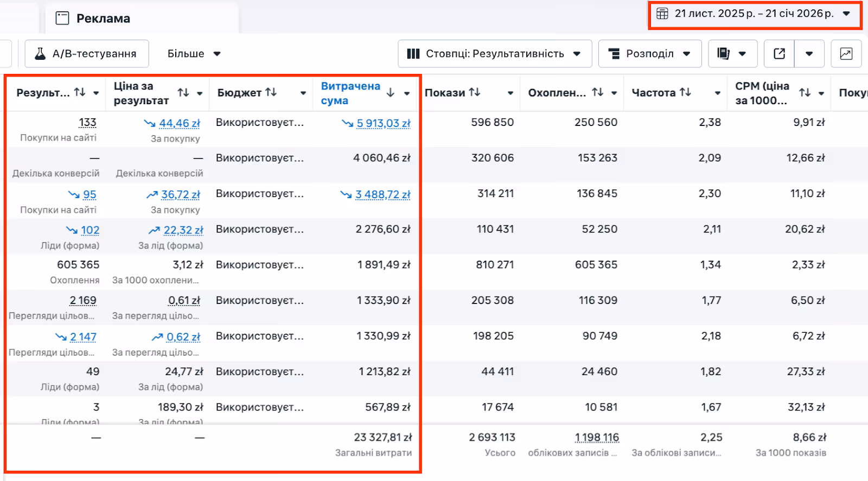Viewport: 868px width, 481px height.
Task: Open Ціна за результат column caret
Action: (200, 93)
